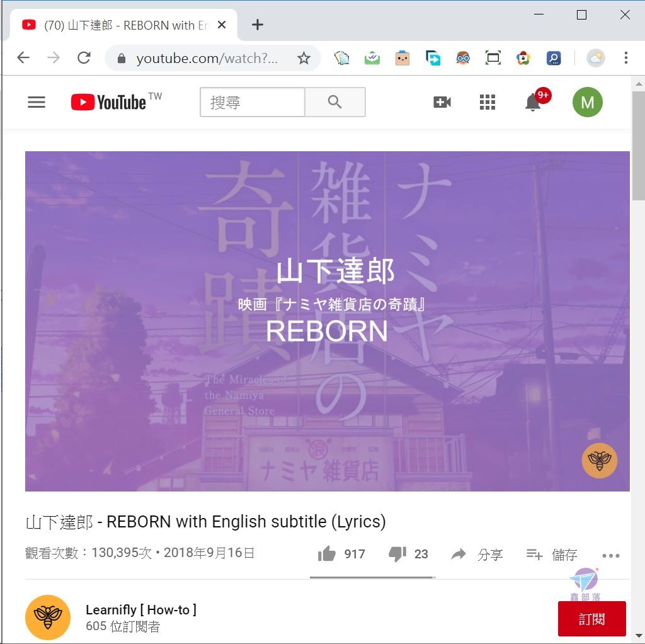Open the colorful flower camera extension
The width and height of the screenshot is (645, 644).
523,58
